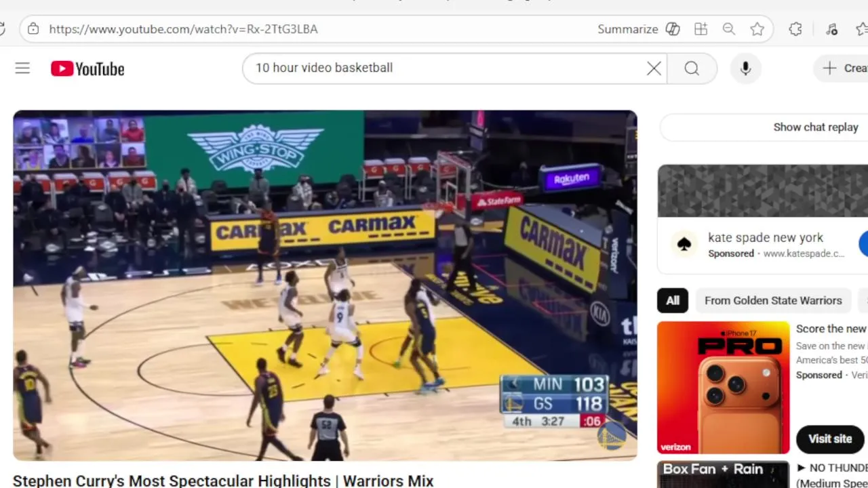The width and height of the screenshot is (868, 488).
Task: Click the Warriors logo watermark in video
Action: pos(611,437)
